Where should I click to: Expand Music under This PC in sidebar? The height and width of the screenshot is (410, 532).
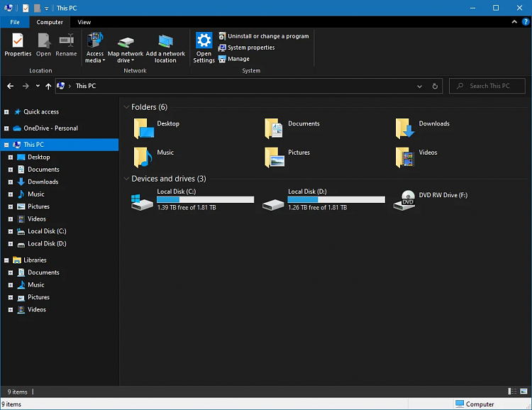(11, 194)
